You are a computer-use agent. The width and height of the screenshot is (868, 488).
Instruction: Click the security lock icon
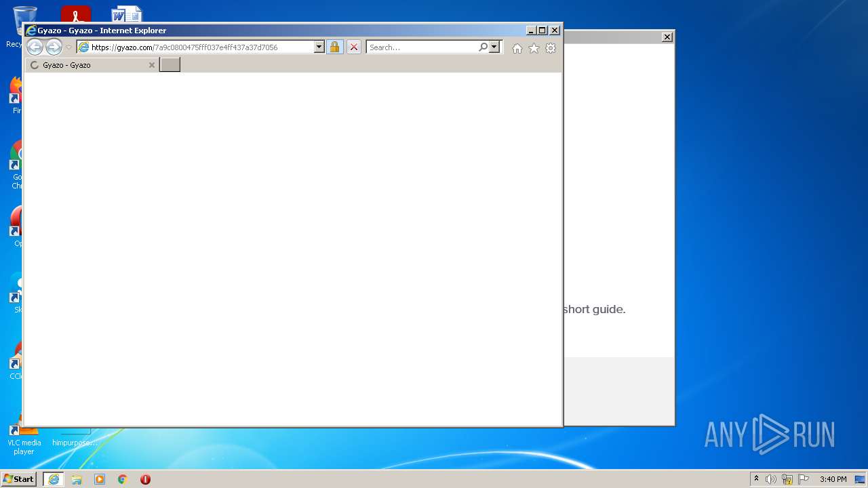(x=334, y=47)
